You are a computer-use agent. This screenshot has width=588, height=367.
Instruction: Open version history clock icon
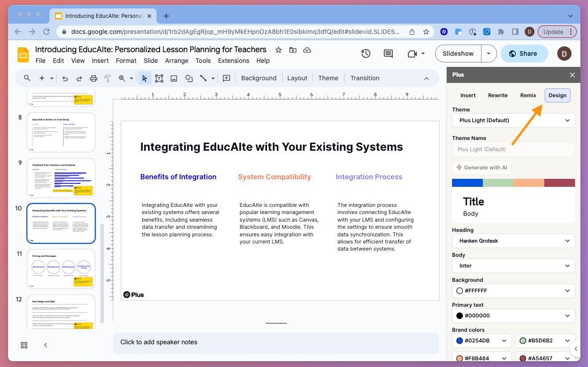(x=366, y=54)
